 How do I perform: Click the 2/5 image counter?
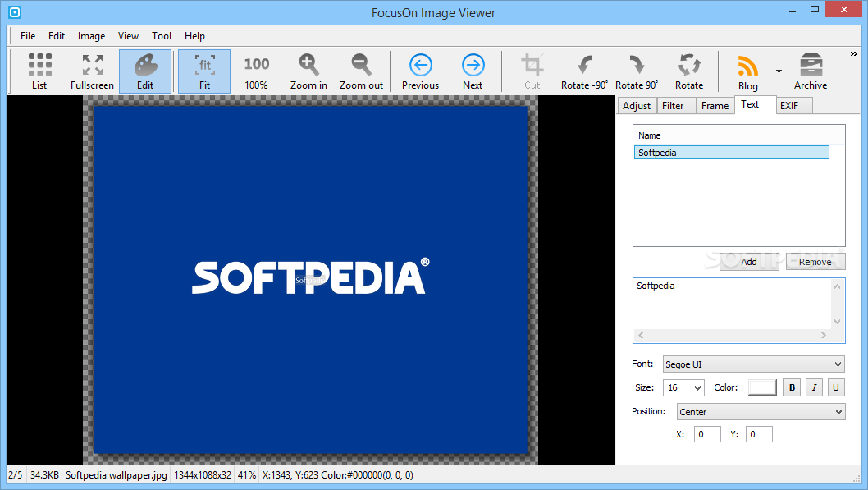coord(16,475)
